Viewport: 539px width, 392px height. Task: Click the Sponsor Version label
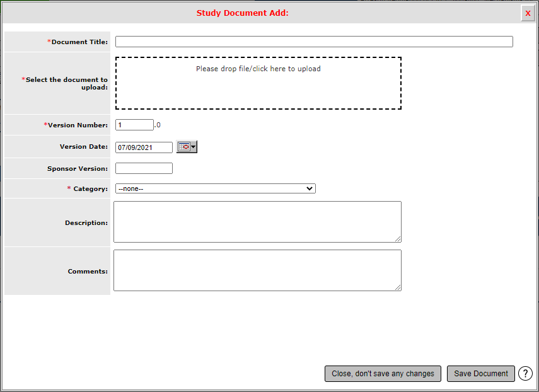pyautogui.click(x=78, y=169)
